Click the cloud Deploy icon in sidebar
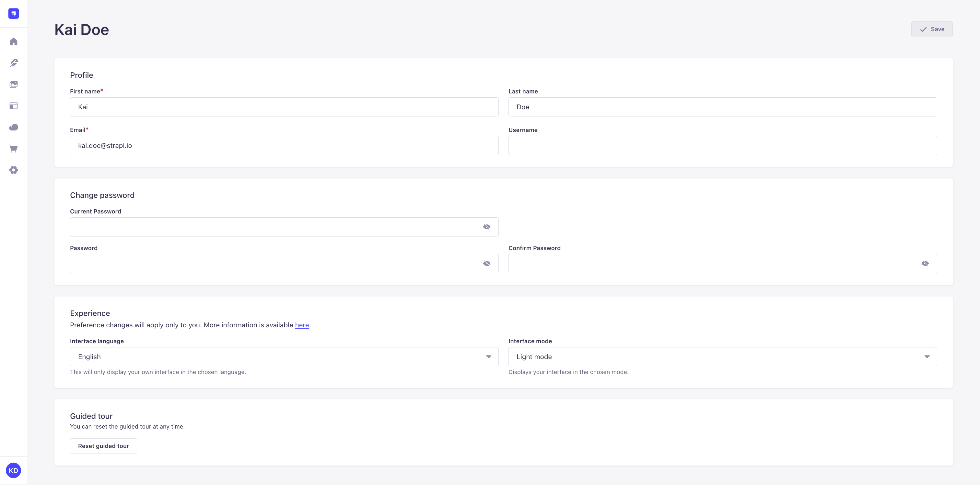The image size is (980, 485). point(13,127)
